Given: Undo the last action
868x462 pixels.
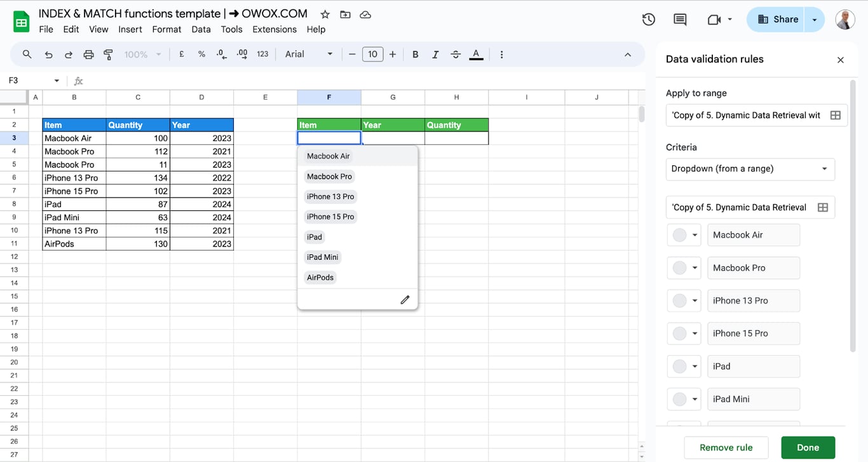Looking at the screenshot, I should pyautogui.click(x=48, y=55).
